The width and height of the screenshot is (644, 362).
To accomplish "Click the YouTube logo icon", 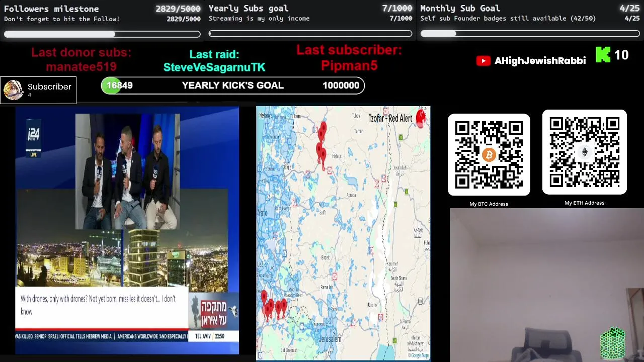I will click(x=483, y=61).
